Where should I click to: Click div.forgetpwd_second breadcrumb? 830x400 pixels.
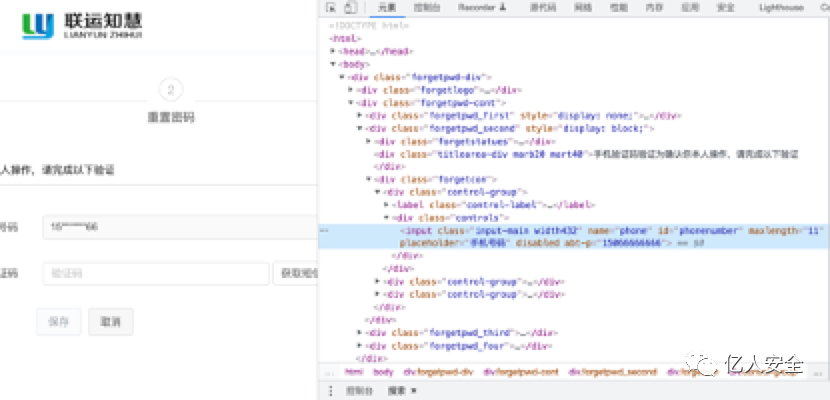(612, 372)
